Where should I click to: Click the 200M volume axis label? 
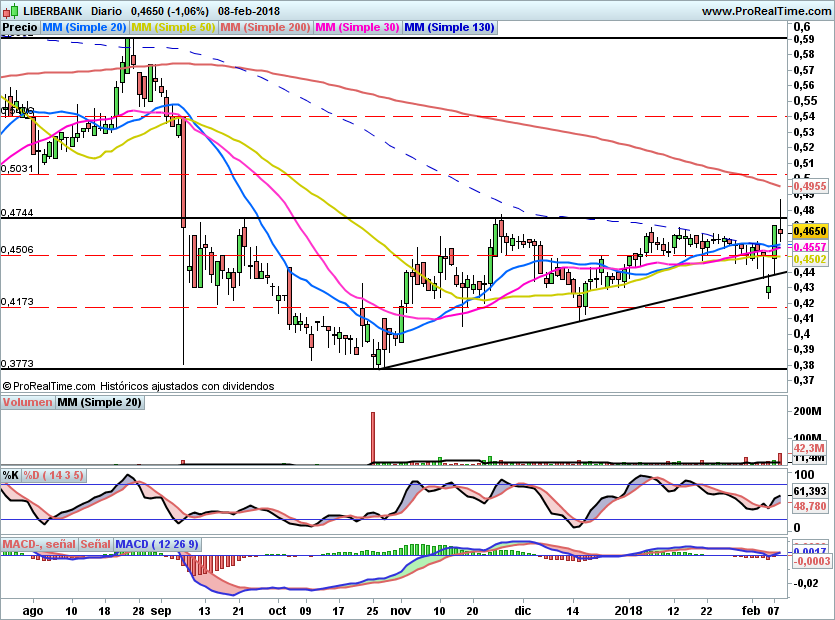(807, 411)
